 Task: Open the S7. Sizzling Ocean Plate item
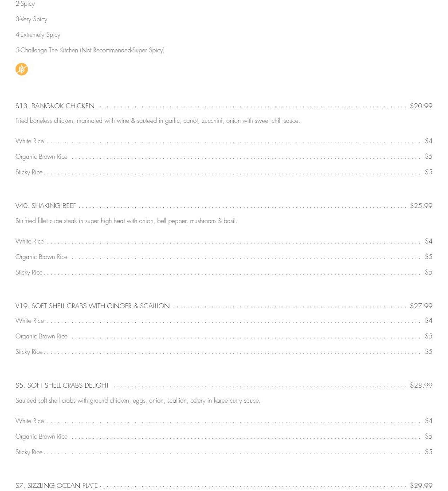click(x=56, y=486)
